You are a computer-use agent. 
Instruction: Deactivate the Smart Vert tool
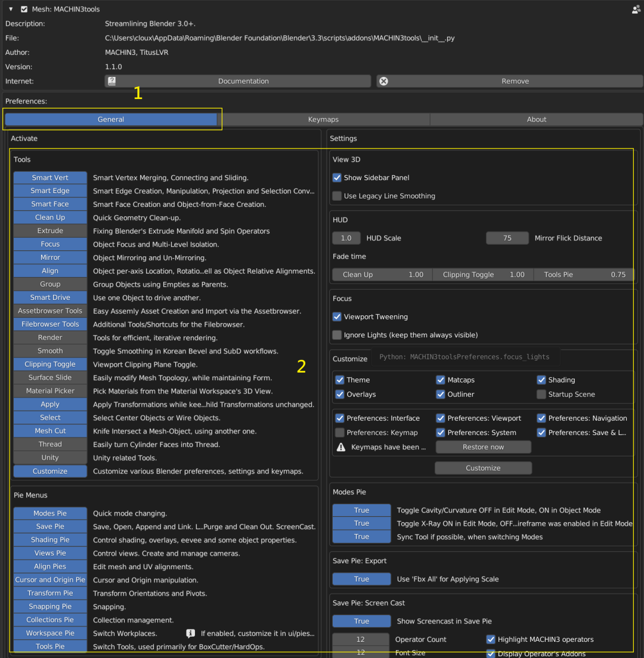pos(50,178)
